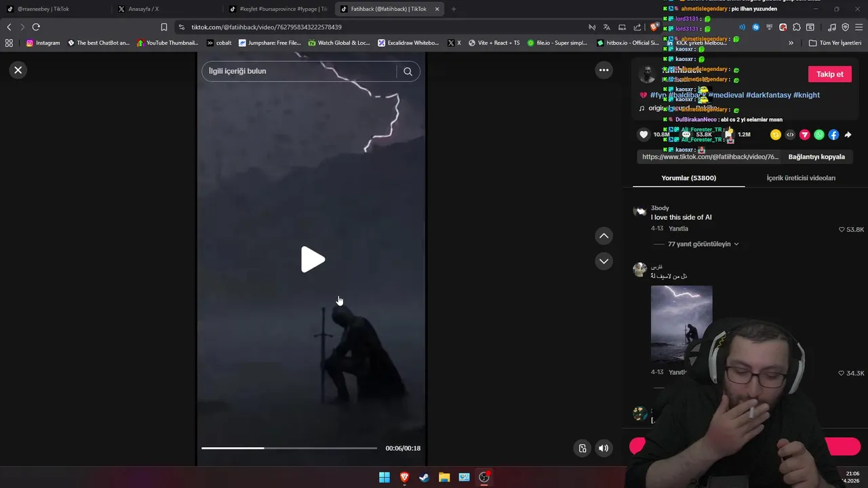Click the #darkfantasy hashtag
Viewport: 868px width, 488px height.
[x=768, y=96]
